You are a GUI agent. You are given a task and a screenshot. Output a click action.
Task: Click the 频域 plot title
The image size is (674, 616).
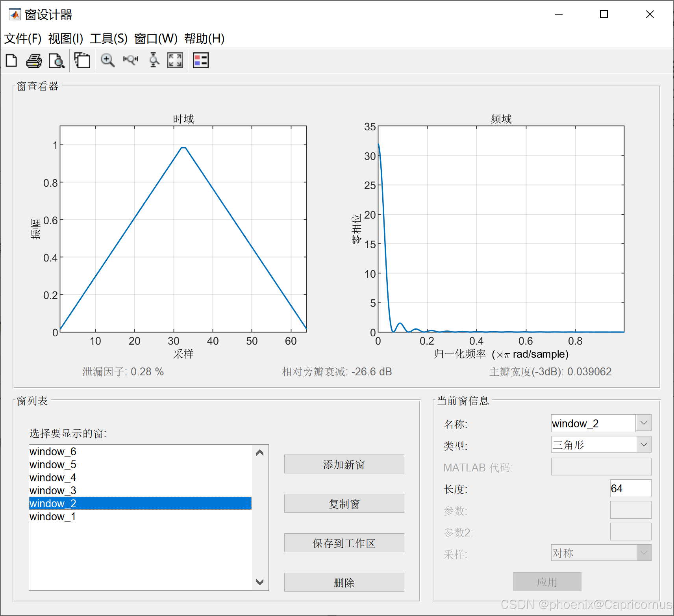501,119
